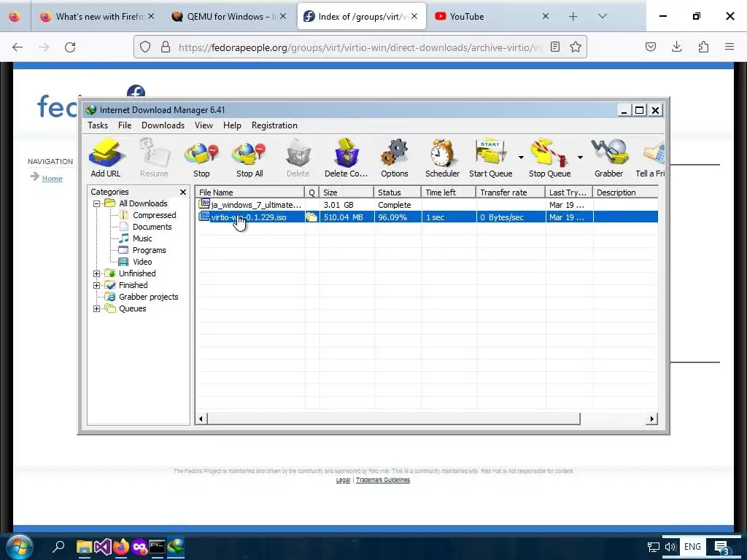Go back in Firefox
This screenshot has height=560, width=747.
click(x=18, y=47)
